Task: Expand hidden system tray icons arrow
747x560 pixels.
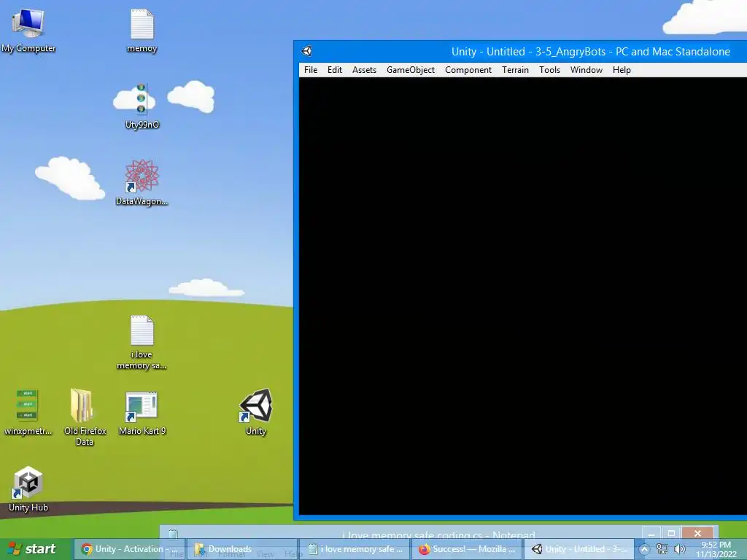Action: [644, 550]
